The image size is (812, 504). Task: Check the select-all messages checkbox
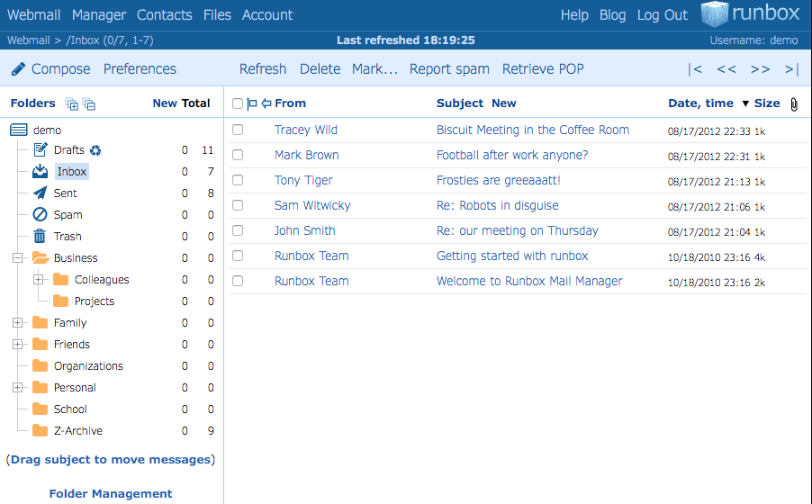[238, 103]
